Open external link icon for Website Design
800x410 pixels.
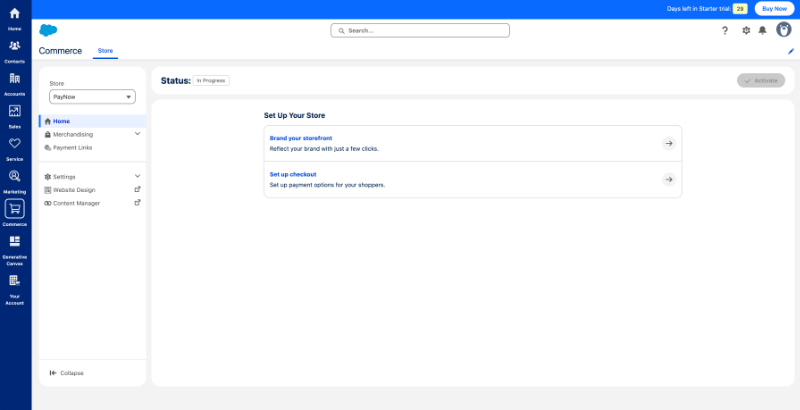coord(137,189)
